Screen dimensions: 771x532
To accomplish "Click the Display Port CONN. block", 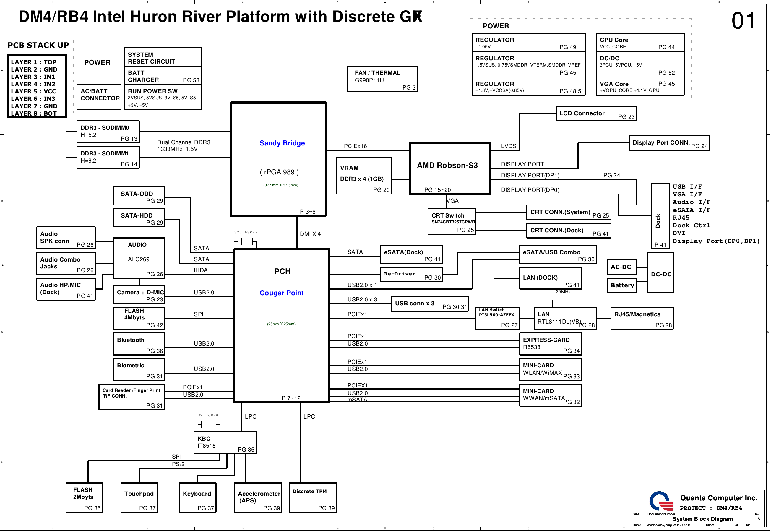I will coord(669,143).
